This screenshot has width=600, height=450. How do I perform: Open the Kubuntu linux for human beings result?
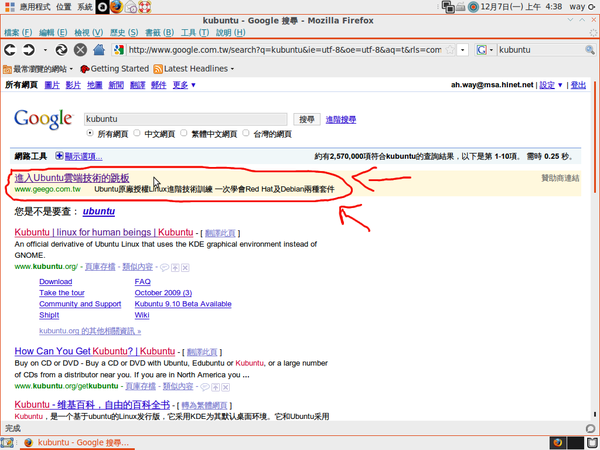click(x=104, y=232)
